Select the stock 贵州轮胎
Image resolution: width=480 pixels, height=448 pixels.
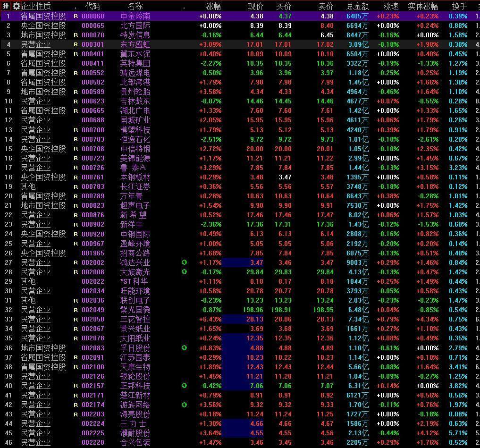(x=135, y=92)
